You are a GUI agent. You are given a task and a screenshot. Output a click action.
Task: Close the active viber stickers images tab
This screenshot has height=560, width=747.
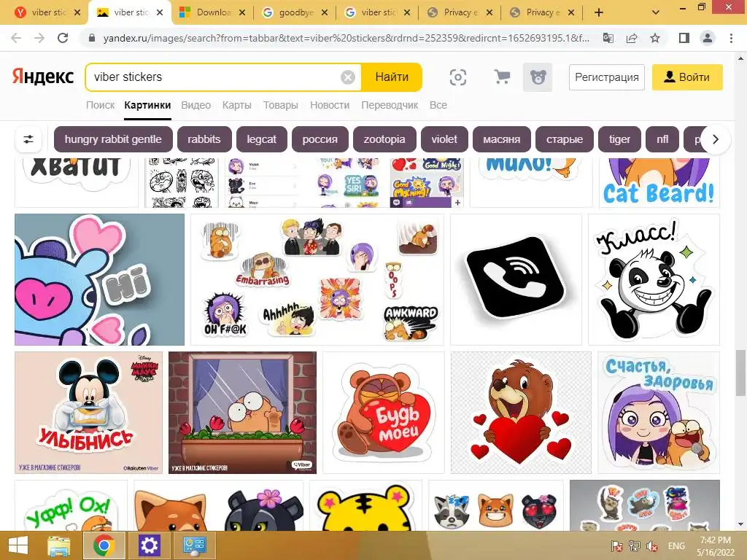pos(160,13)
